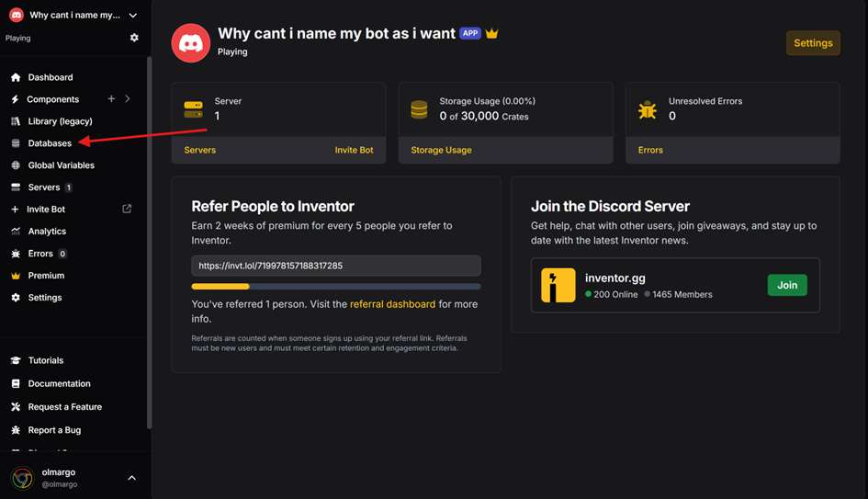Expand the olmargo user menu chevron

click(x=131, y=478)
